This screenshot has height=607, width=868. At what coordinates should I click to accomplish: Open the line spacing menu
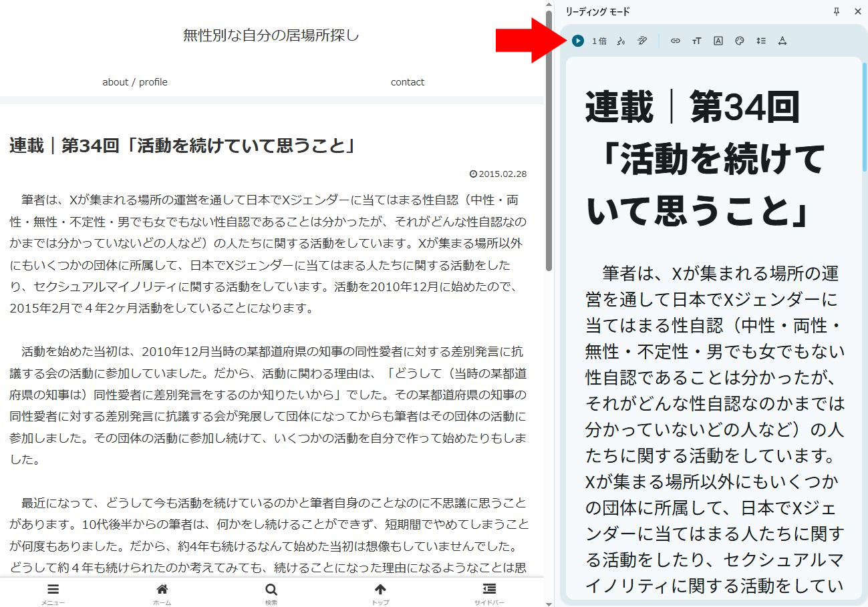tap(761, 41)
